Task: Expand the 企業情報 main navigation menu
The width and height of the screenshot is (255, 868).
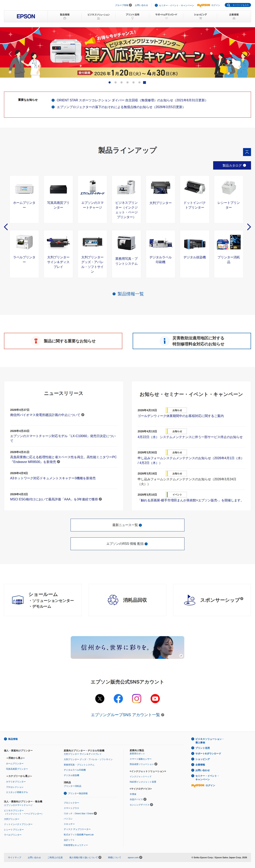Action: click(x=234, y=16)
